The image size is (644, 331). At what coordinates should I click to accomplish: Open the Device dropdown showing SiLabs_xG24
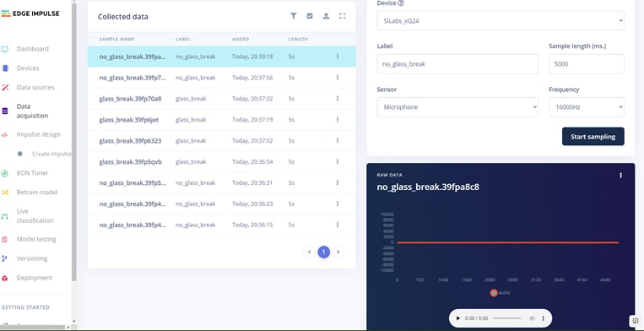click(x=501, y=20)
